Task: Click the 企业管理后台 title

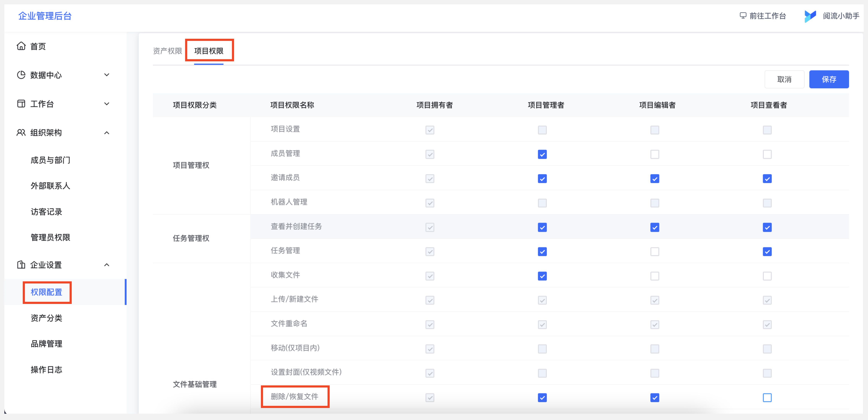Action: [45, 16]
